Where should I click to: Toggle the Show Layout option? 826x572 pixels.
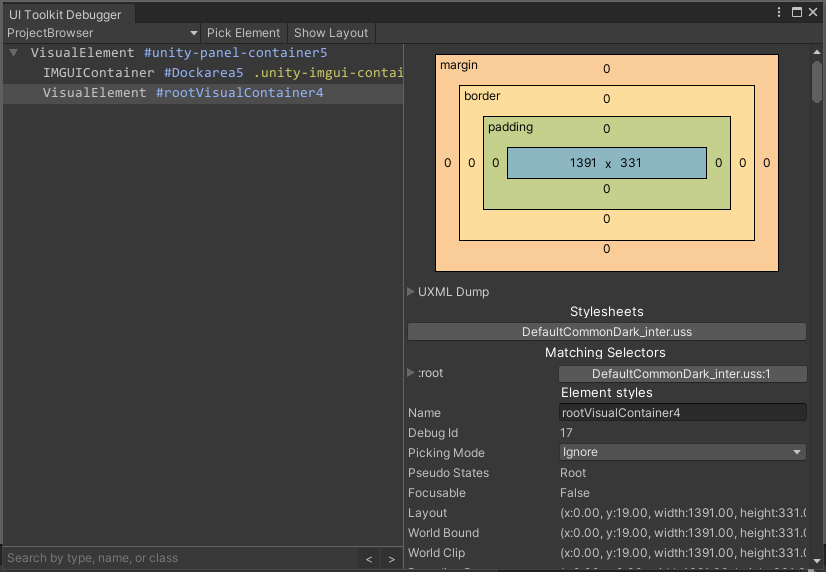331,33
